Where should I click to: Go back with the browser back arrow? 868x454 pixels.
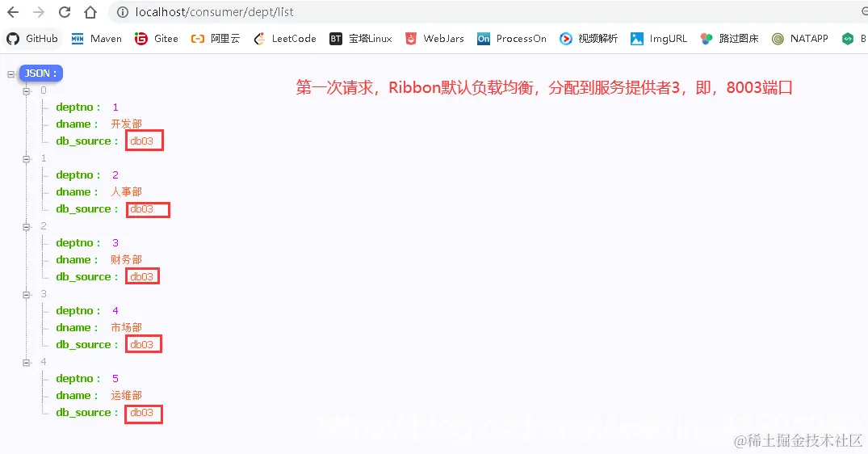click(13, 12)
